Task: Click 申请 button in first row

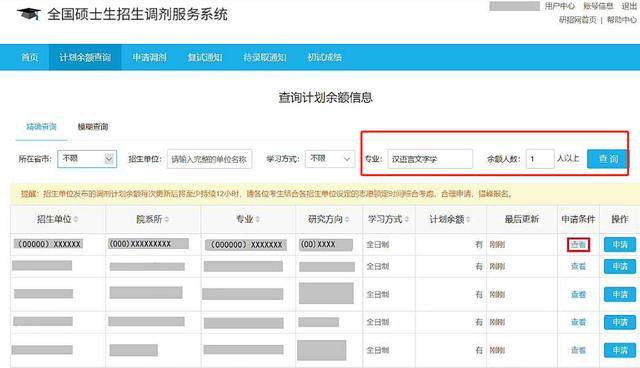Action: pyautogui.click(x=620, y=244)
